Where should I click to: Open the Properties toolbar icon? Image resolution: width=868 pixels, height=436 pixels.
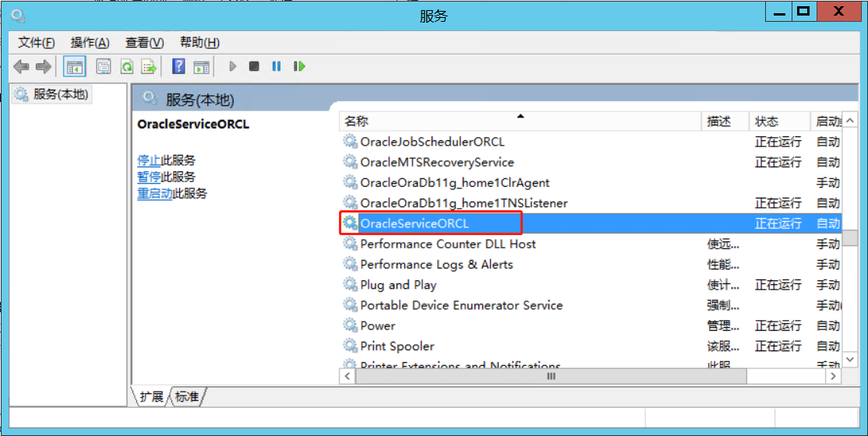(104, 67)
